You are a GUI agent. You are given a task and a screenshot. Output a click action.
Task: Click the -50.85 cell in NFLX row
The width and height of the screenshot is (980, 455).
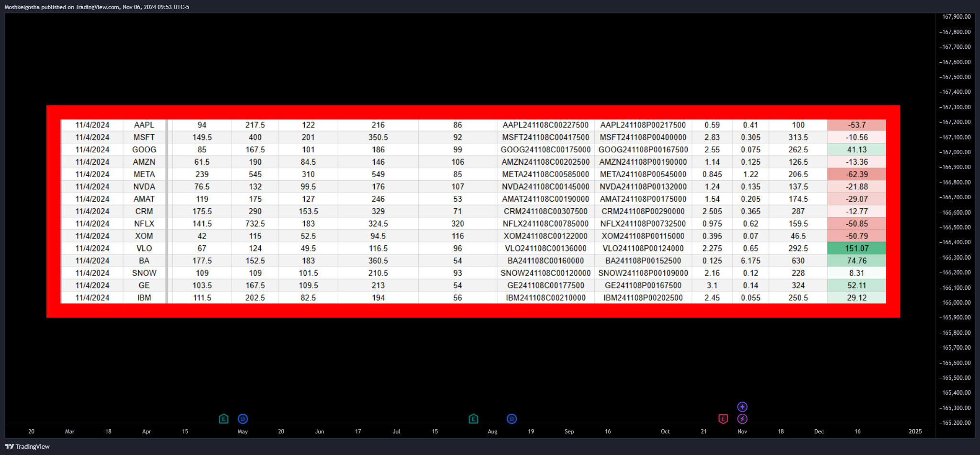point(857,224)
